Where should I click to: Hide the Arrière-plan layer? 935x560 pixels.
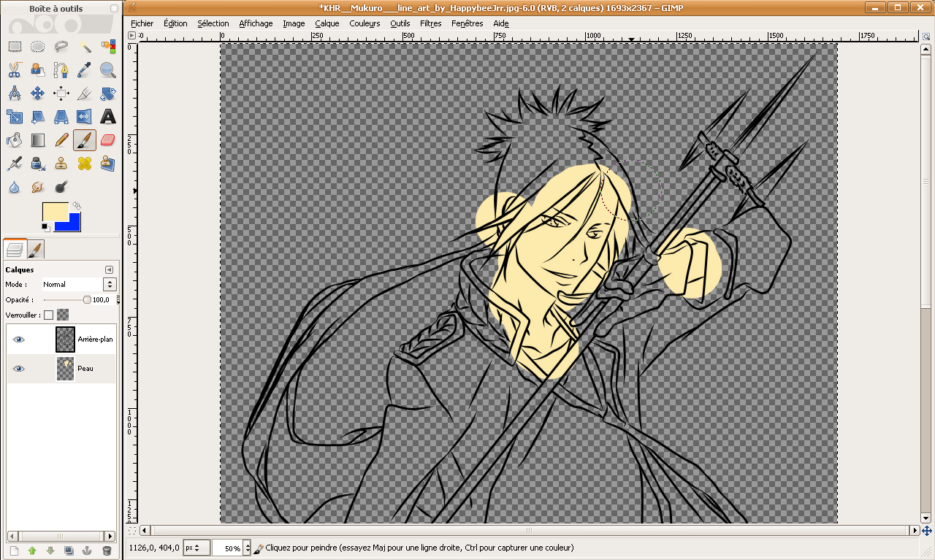[18, 339]
